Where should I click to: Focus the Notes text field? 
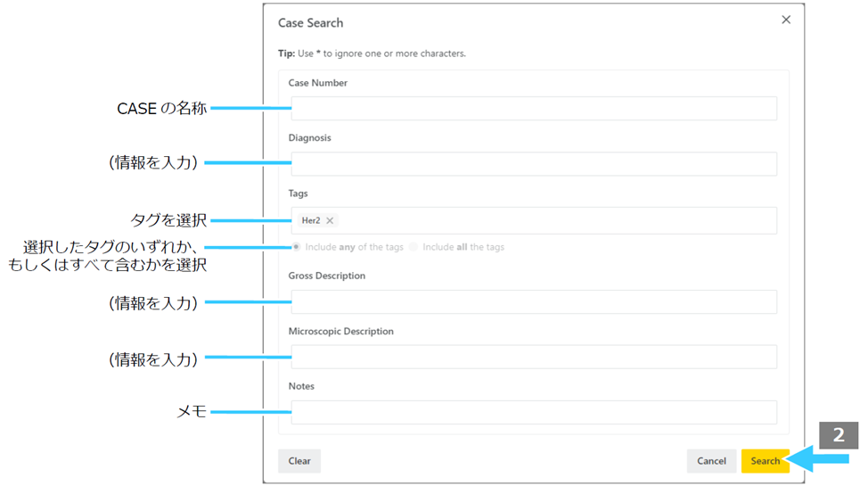(x=534, y=412)
